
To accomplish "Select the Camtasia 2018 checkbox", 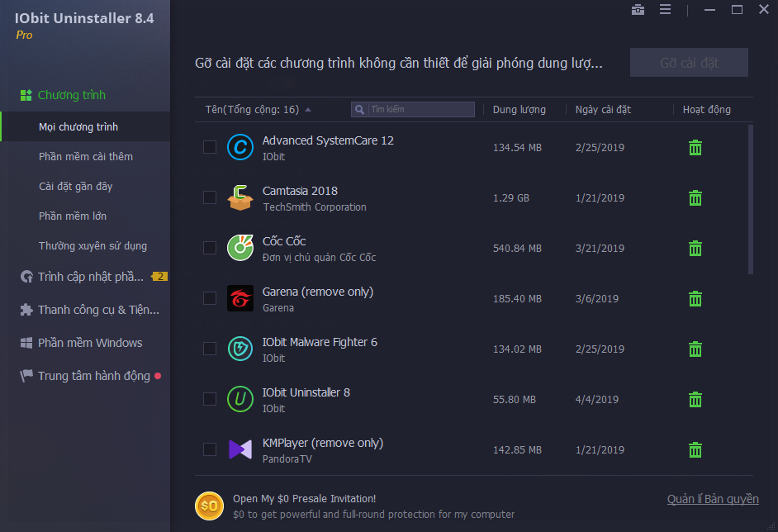I will tap(210, 197).
